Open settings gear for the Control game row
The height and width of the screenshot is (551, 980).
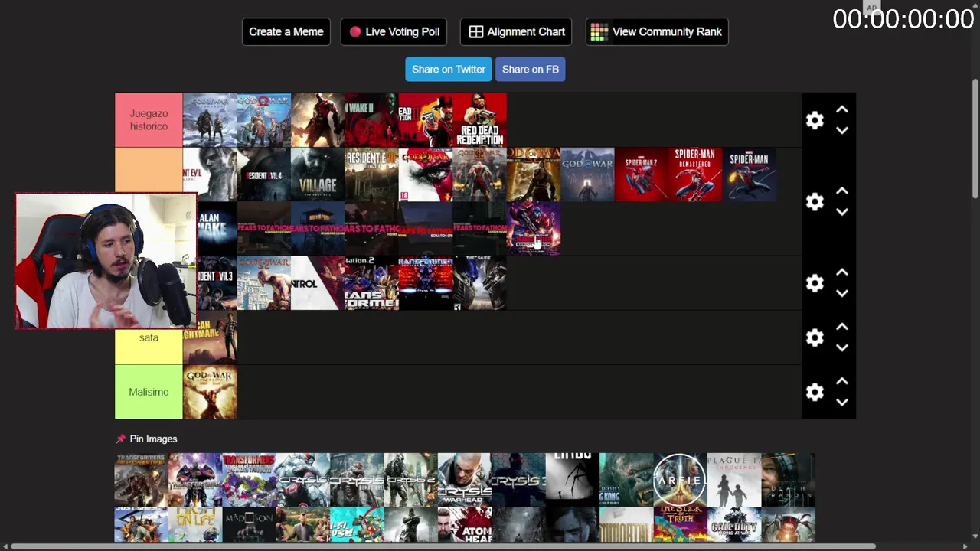[815, 283]
